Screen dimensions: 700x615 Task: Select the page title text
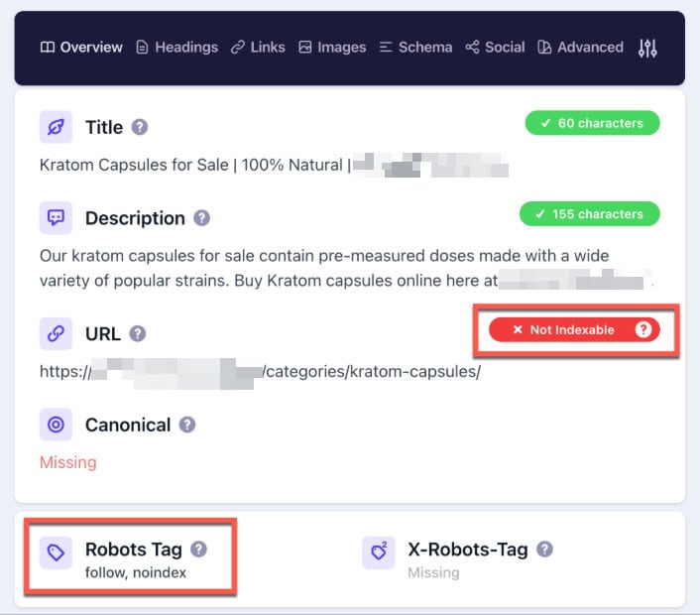pos(274,165)
